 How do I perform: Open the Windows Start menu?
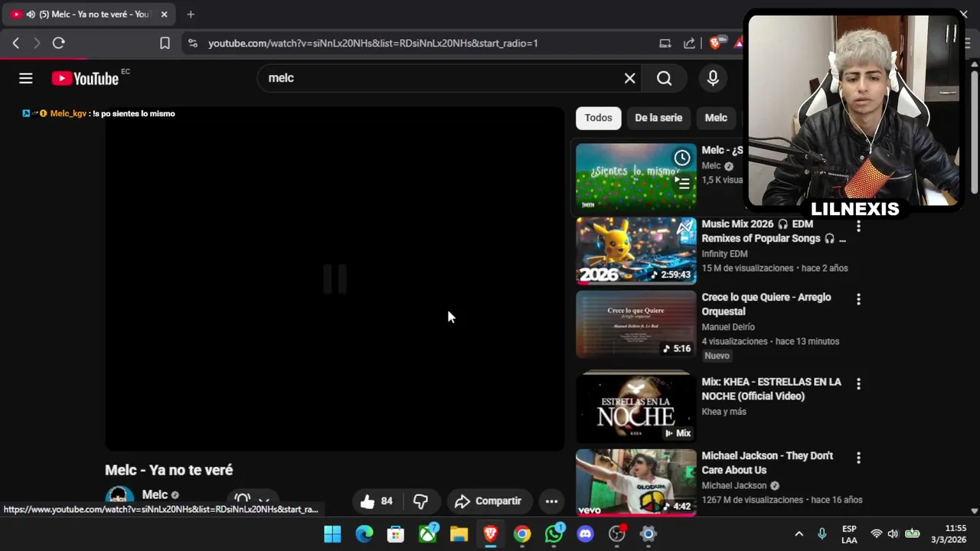pos(332,533)
